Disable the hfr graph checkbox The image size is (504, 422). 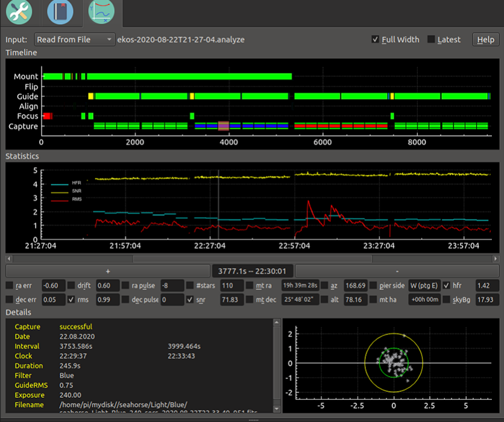(x=447, y=285)
